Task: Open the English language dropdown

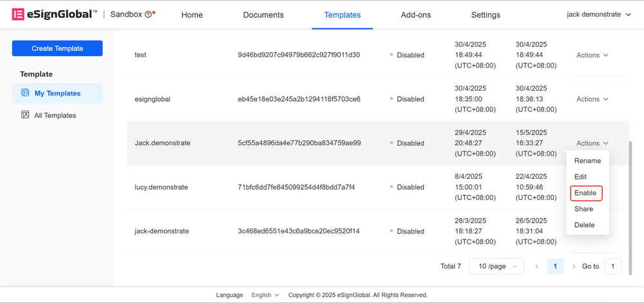Action: 265,295
